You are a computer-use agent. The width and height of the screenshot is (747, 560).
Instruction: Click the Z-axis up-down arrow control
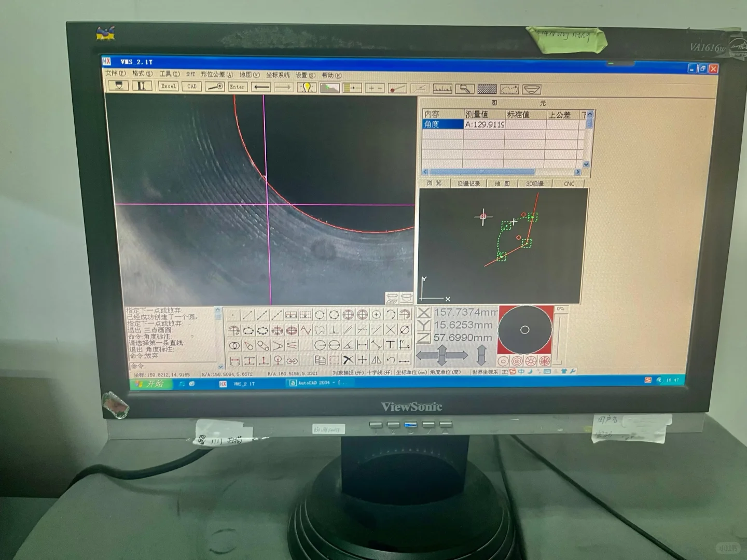click(481, 354)
